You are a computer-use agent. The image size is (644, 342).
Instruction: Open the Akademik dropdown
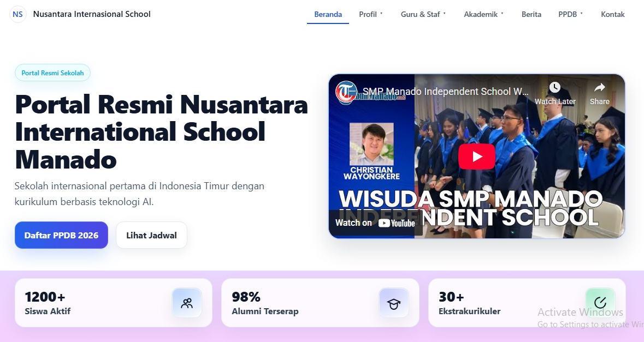pos(481,14)
